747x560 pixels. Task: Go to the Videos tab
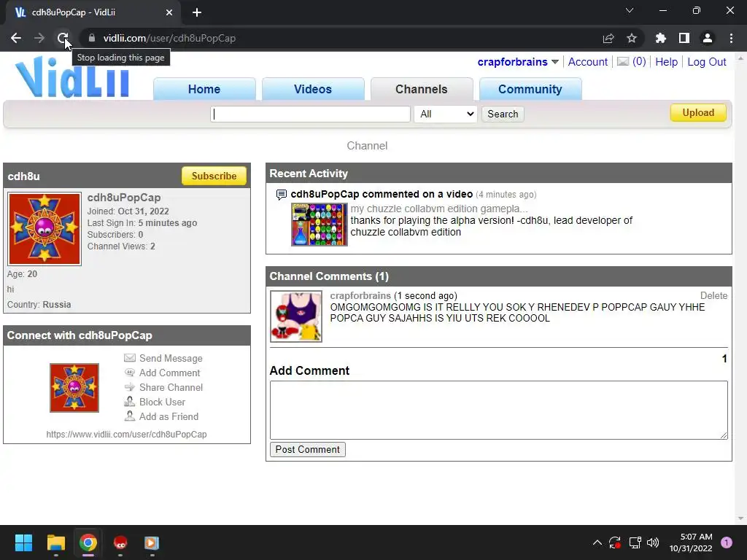point(312,89)
